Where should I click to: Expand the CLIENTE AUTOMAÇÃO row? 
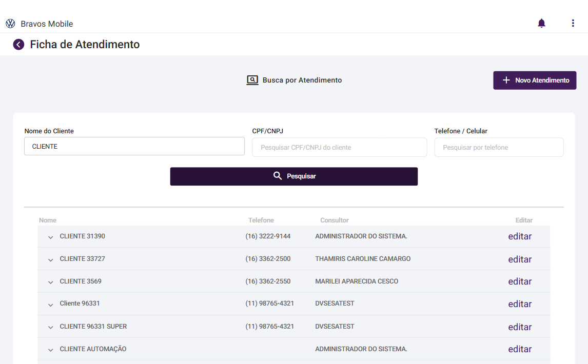click(x=50, y=350)
